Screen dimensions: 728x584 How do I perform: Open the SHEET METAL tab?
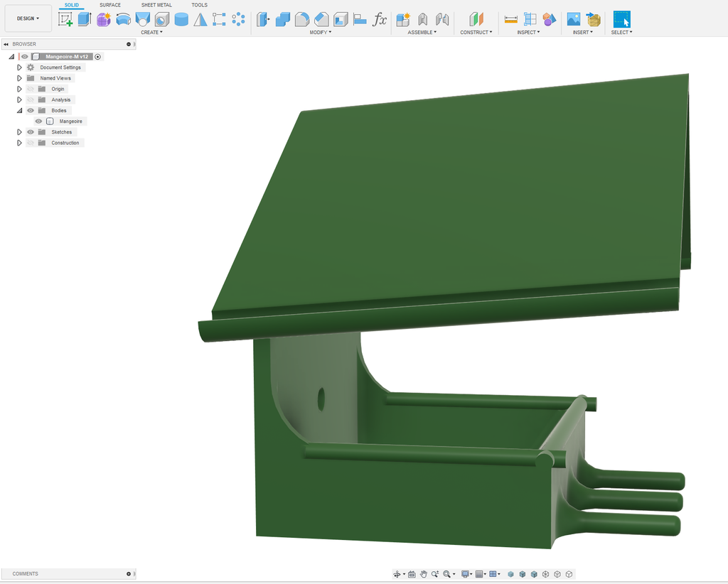coord(156,5)
